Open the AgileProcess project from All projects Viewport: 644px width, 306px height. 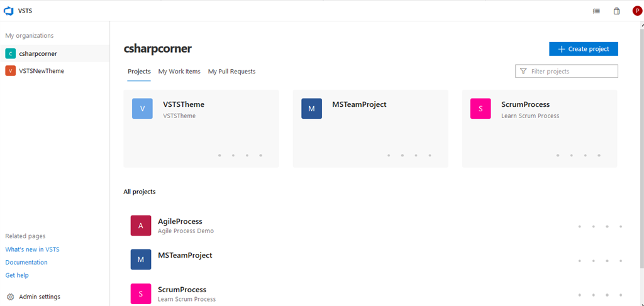pos(180,221)
